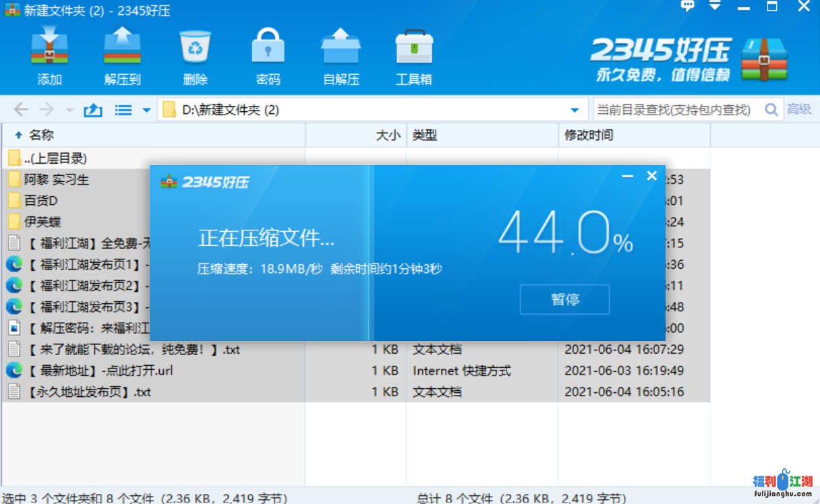Expand the address bar path dropdown
The width and height of the screenshot is (820, 504).
pyautogui.click(x=574, y=110)
